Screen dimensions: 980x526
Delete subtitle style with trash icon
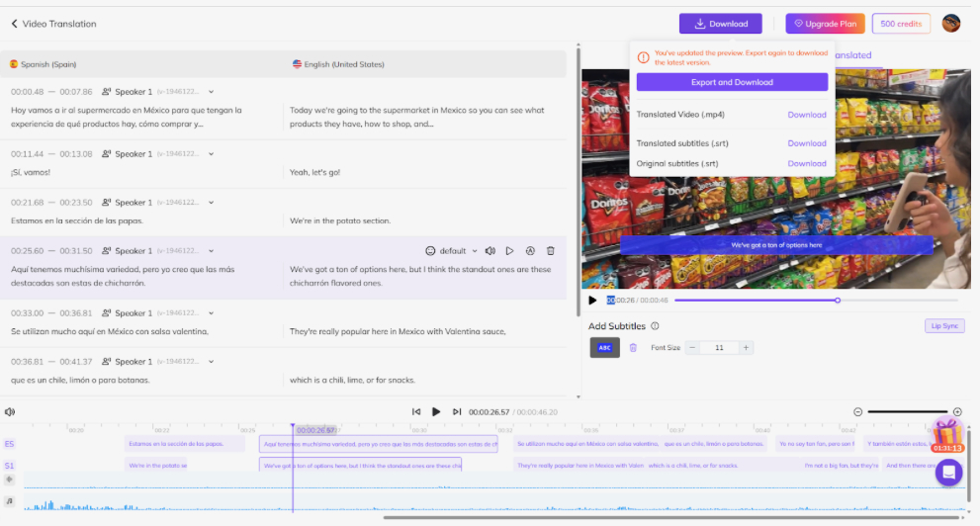(x=633, y=348)
